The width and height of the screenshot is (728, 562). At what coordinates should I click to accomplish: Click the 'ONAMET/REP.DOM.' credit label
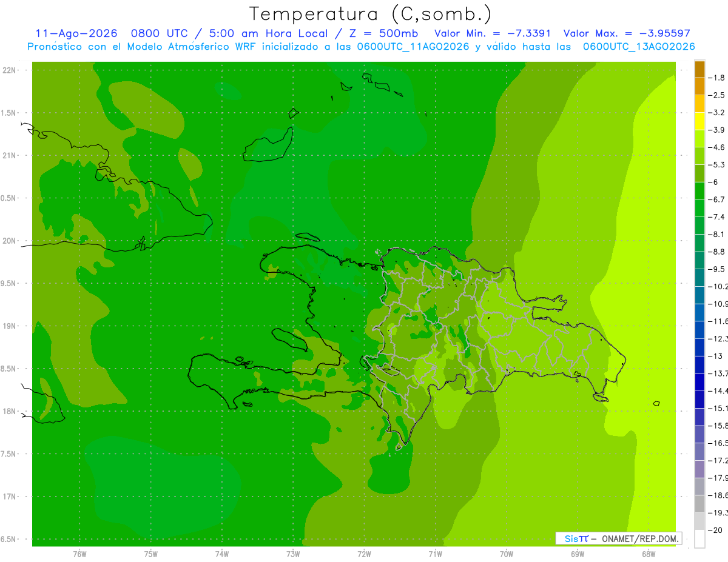[639, 538]
